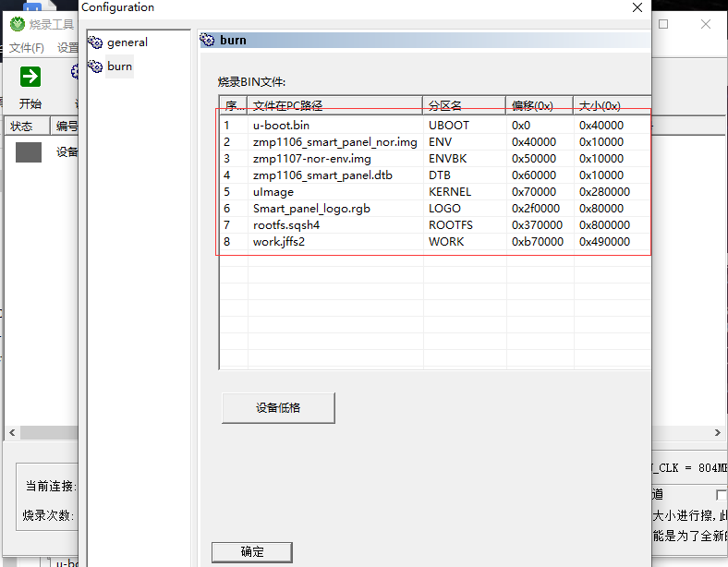
Task: Click the ENV partition name cell
Action: pyautogui.click(x=440, y=142)
